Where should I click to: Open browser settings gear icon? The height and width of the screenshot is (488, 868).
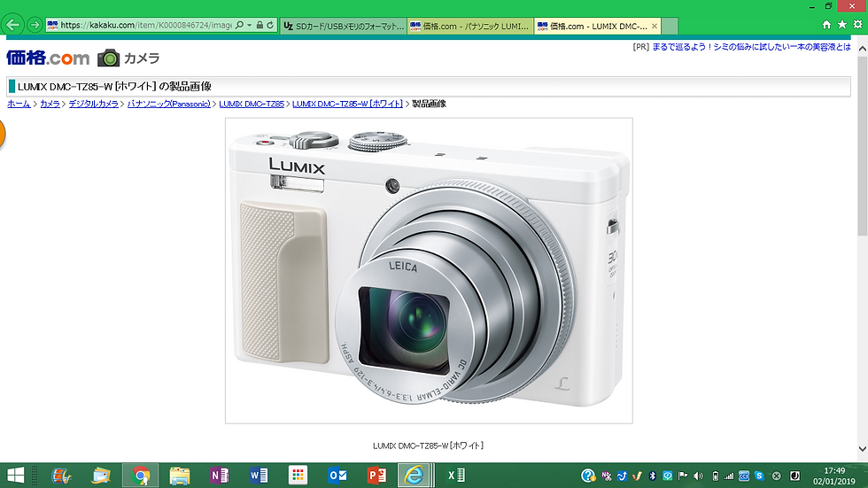point(857,24)
